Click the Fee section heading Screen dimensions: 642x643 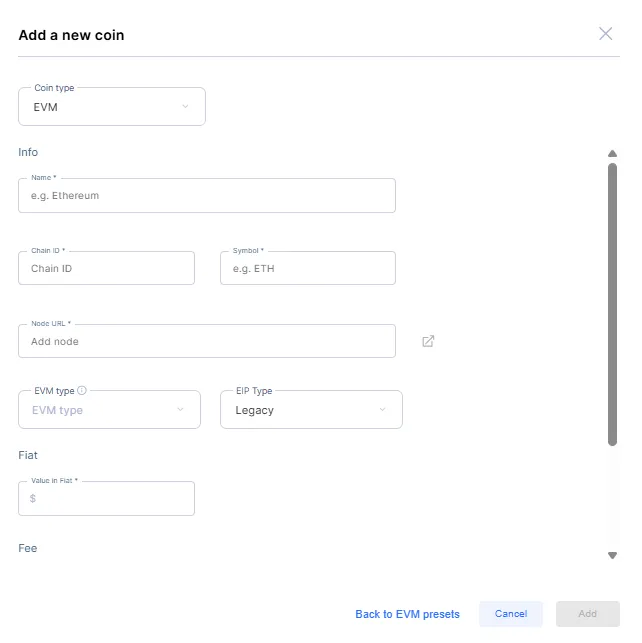[27, 548]
